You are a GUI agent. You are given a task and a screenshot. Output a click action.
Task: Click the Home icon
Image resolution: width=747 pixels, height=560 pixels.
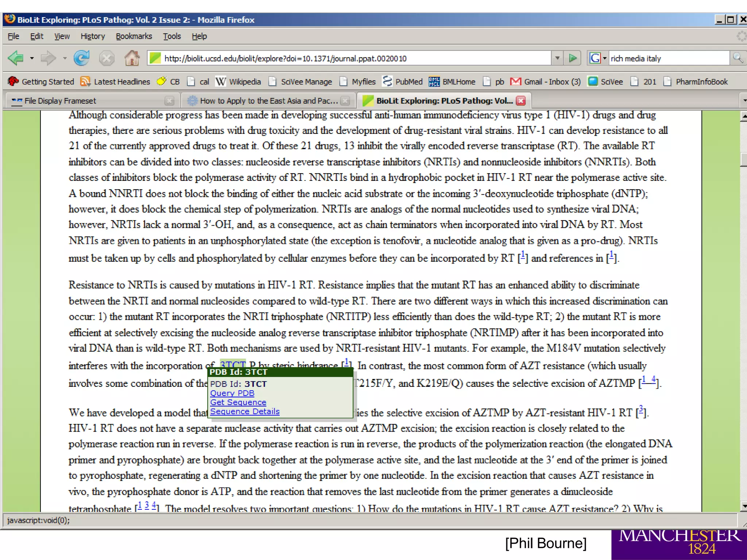tap(132, 58)
